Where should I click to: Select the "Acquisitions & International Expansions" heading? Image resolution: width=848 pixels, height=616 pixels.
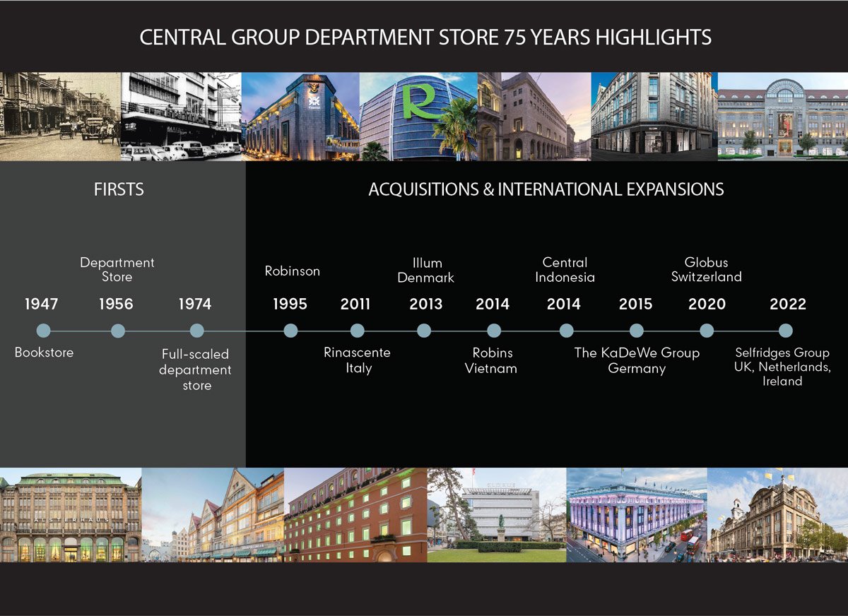(x=546, y=189)
